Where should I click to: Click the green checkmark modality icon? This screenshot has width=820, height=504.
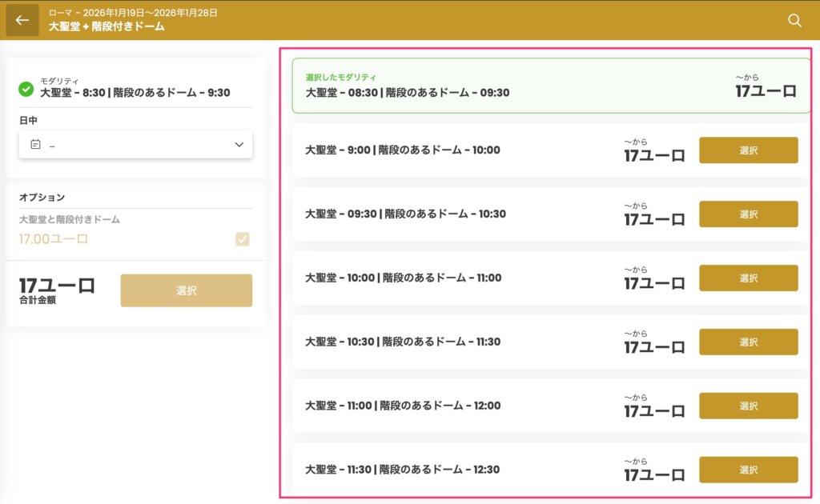tap(26, 88)
